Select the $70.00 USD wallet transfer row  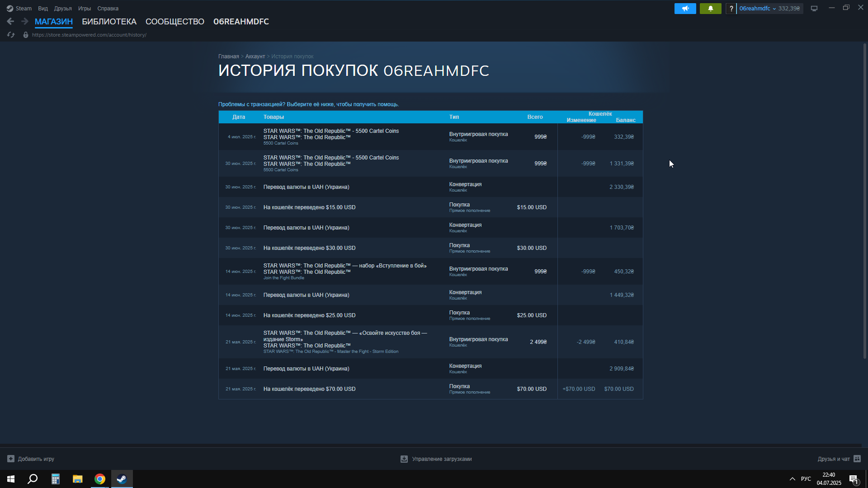pyautogui.click(x=430, y=389)
